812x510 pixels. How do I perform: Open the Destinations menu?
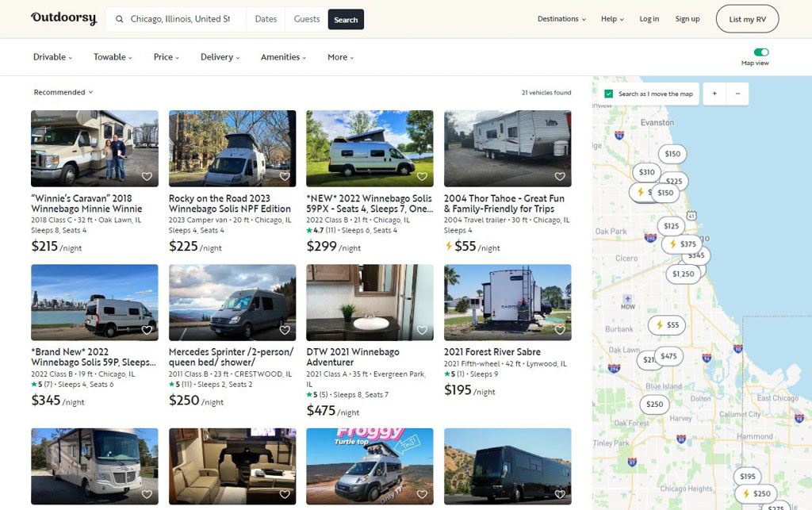(x=561, y=18)
